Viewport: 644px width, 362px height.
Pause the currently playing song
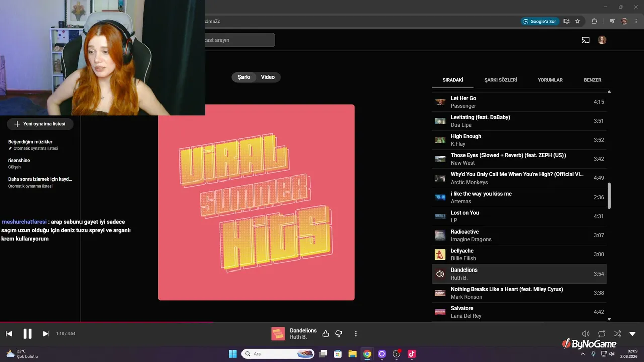coord(27,334)
